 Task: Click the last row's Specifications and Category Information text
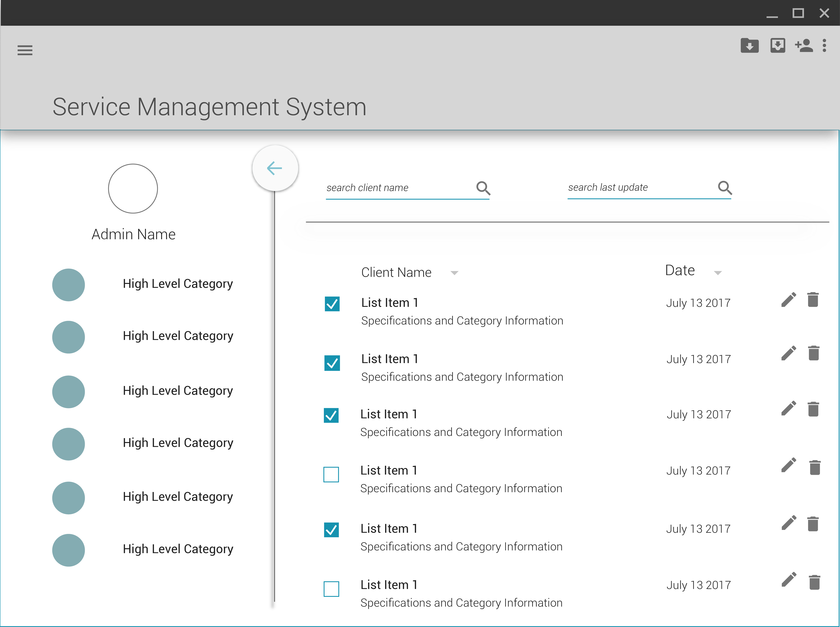(461, 603)
